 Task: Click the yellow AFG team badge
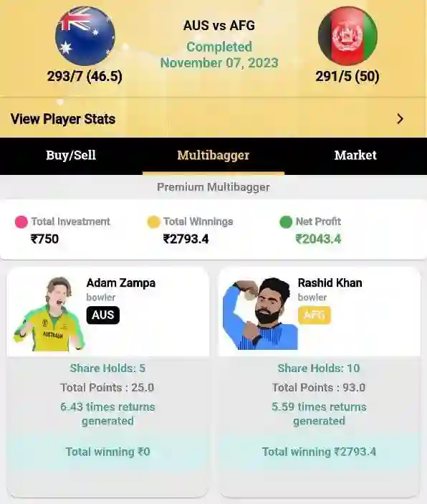(315, 315)
